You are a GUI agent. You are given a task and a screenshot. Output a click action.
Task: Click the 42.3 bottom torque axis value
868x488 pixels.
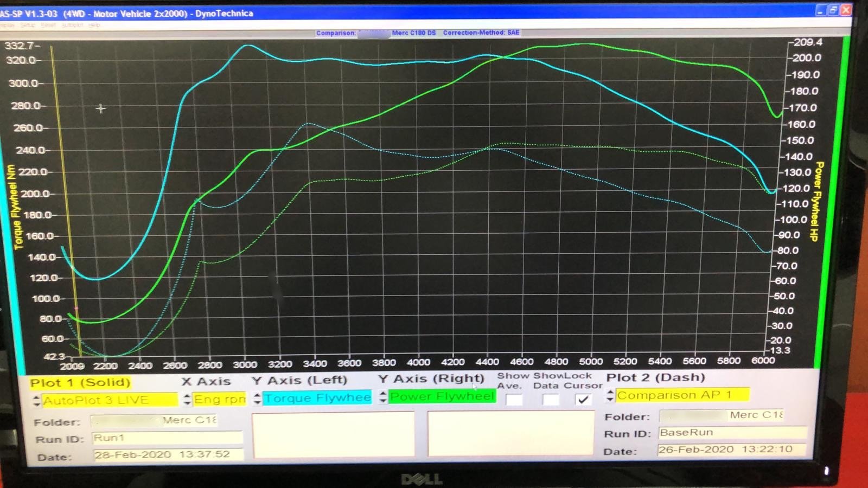[54, 357]
